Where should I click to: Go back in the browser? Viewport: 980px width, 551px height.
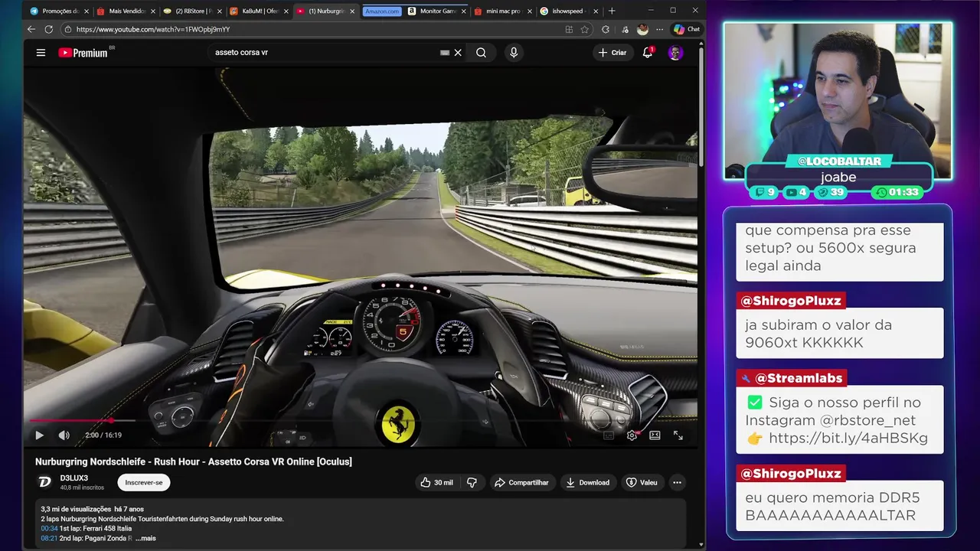coord(31,29)
